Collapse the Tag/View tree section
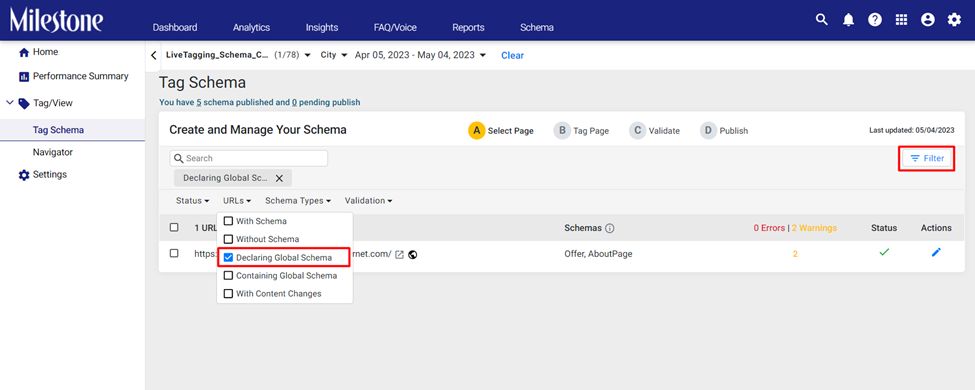Screen dimensions: 975x390 coord(9,103)
